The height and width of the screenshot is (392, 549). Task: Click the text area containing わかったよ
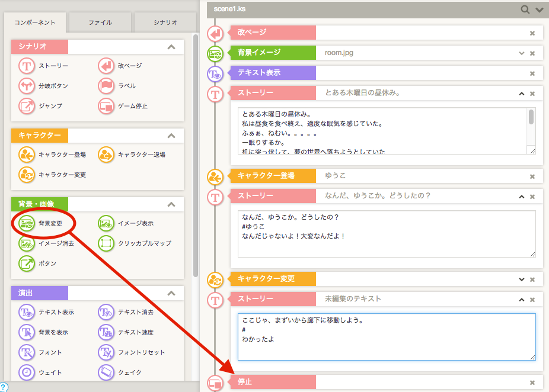[387, 336]
